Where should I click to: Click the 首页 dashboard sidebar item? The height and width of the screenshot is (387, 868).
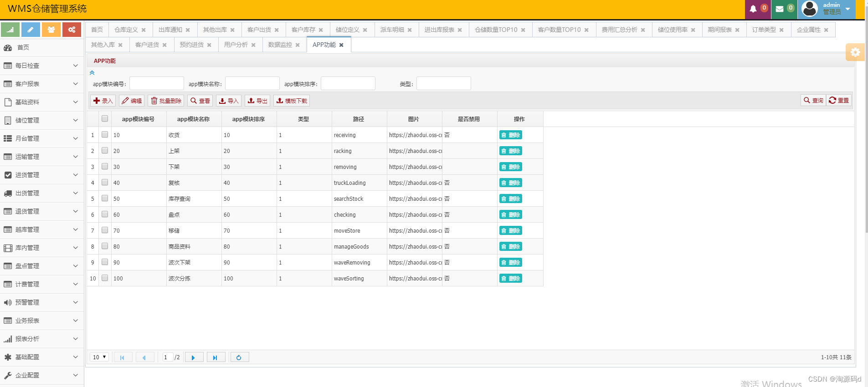tap(42, 47)
